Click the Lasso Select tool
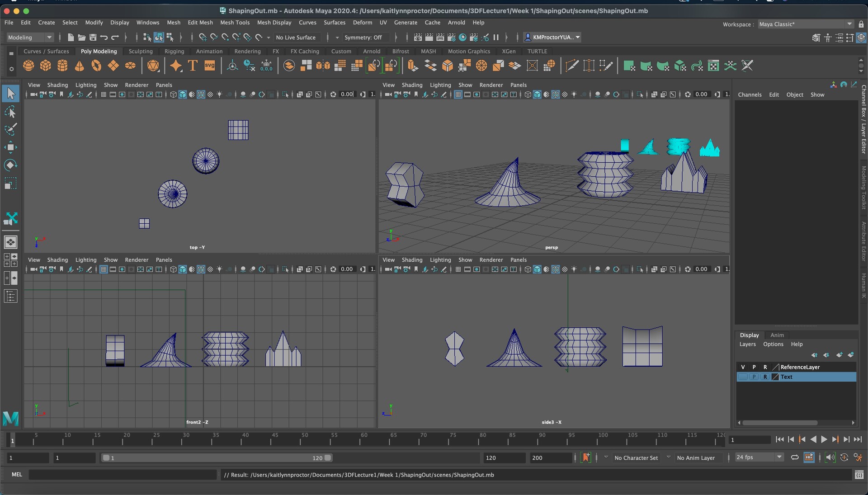868x495 pixels. tap(10, 112)
